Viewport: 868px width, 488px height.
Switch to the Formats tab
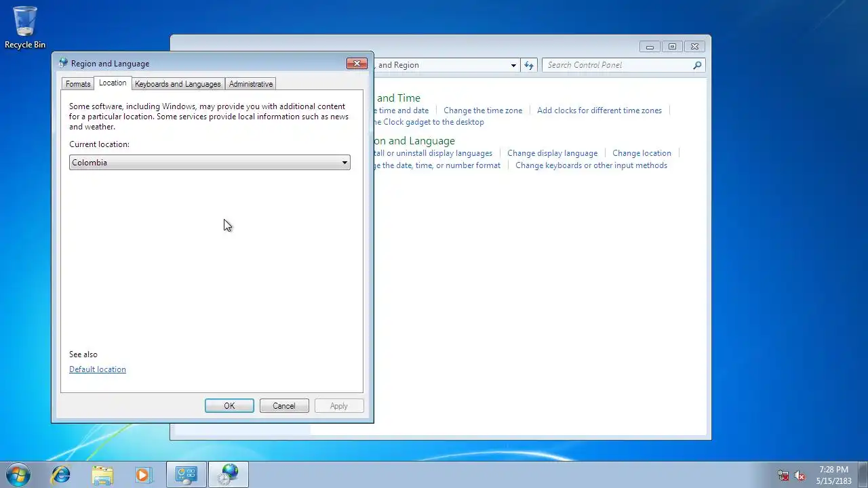point(78,84)
